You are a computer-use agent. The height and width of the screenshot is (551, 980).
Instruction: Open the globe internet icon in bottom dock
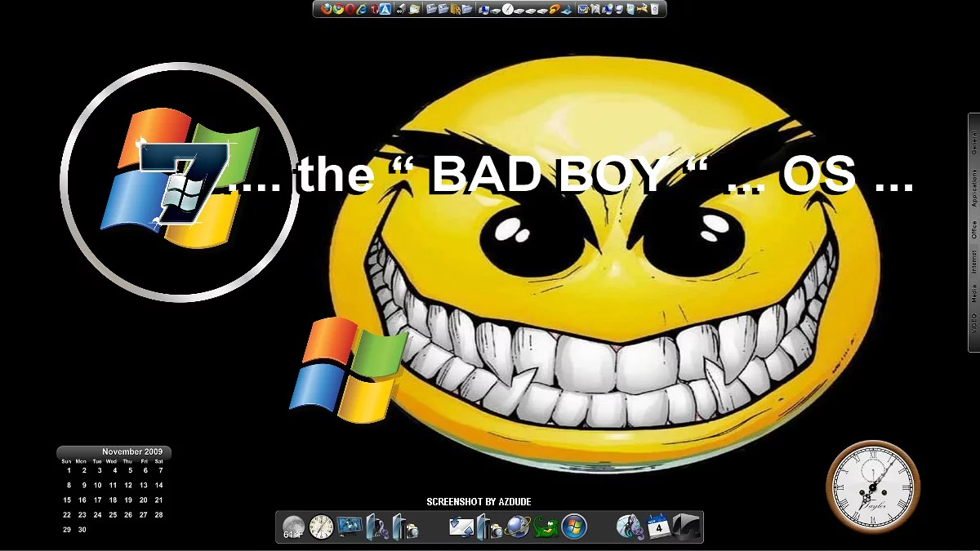pyautogui.click(x=518, y=527)
